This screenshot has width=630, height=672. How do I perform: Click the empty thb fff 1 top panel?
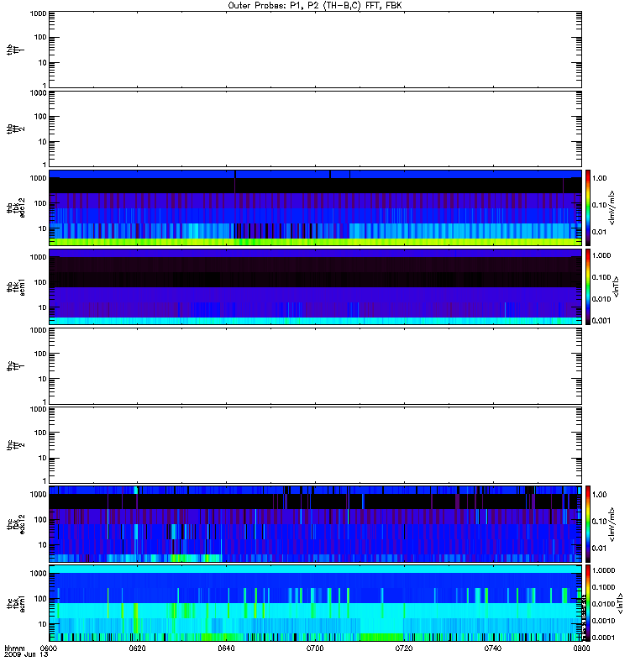pos(315,48)
